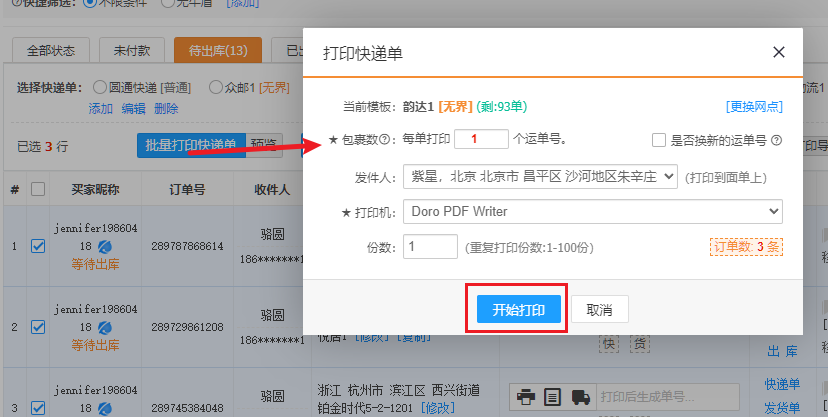
Task: Switch to the 未付款 tab
Action: pos(131,50)
